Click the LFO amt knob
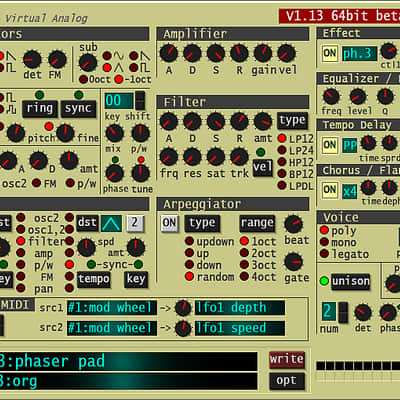Image resolution: width=400 pixels, height=400 pixels. click(x=136, y=247)
